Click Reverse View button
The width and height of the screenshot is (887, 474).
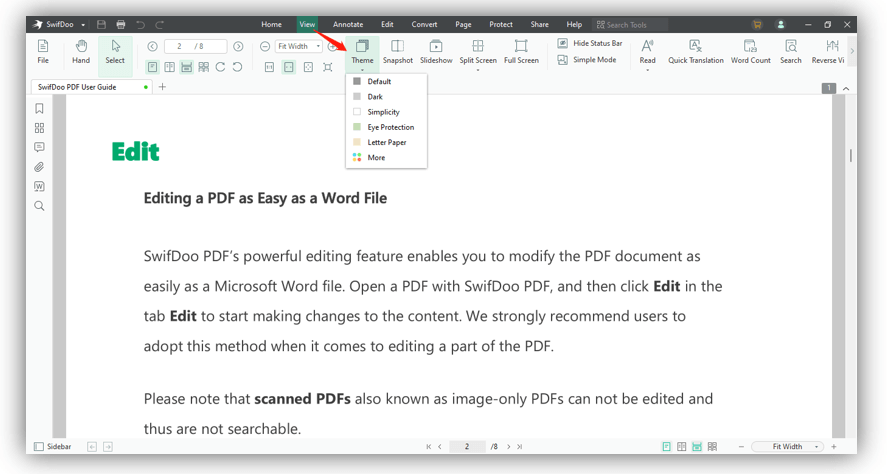tap(828, 51)
